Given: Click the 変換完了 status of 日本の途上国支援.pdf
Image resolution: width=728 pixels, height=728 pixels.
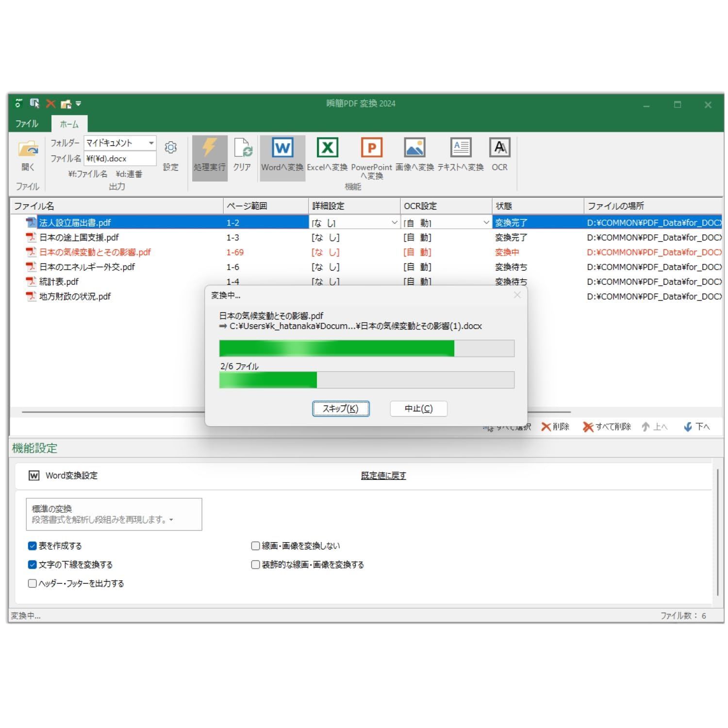Looking at the screenshot, I should tap(511, 237).
